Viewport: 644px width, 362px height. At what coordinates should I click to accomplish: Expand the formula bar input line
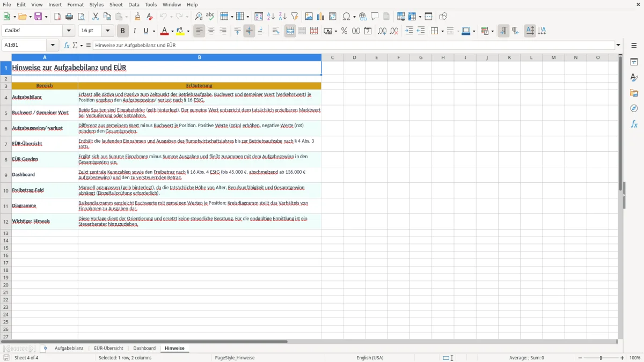tap(618, 46)
